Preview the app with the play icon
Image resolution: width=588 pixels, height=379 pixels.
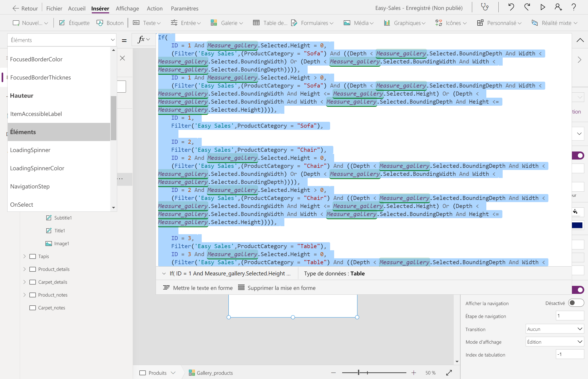pyautogui.click(x=543, y=7)
